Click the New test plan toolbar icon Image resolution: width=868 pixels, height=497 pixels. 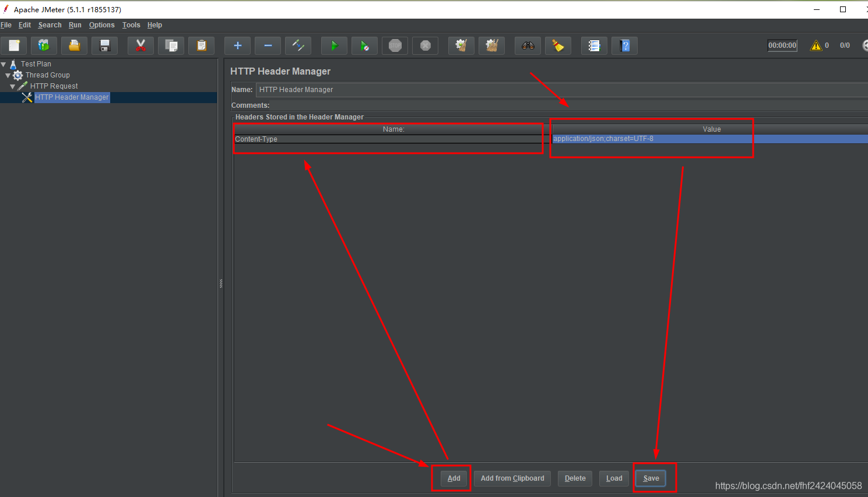pos(14,45)
